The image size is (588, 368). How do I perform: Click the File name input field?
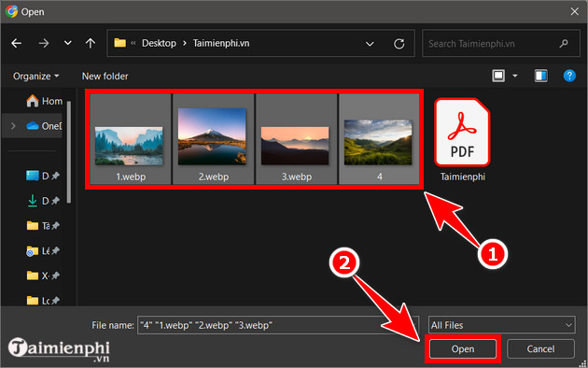[277, 325]
